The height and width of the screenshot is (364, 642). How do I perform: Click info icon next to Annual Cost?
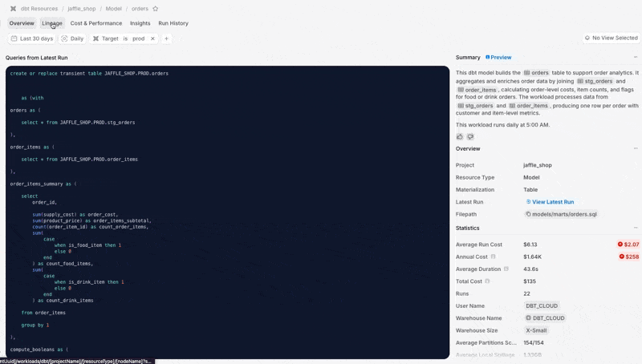(x=493, y=257)
